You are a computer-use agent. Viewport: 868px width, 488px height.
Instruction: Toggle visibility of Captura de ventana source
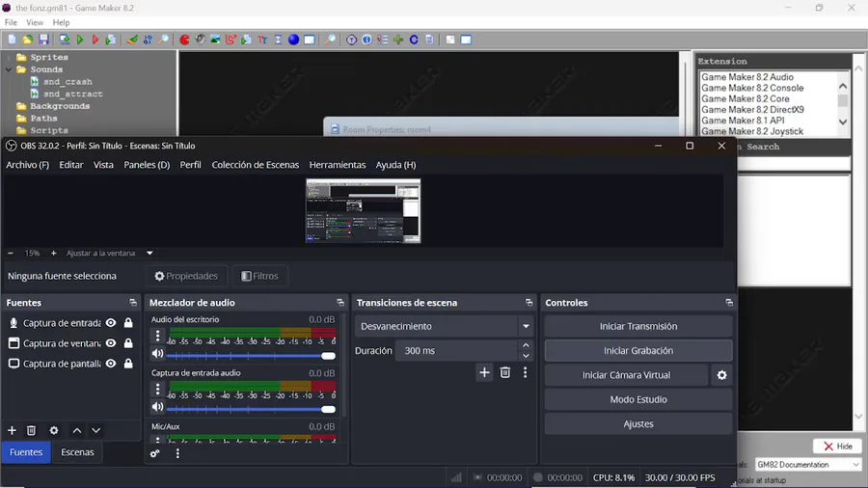pos(111,343)
